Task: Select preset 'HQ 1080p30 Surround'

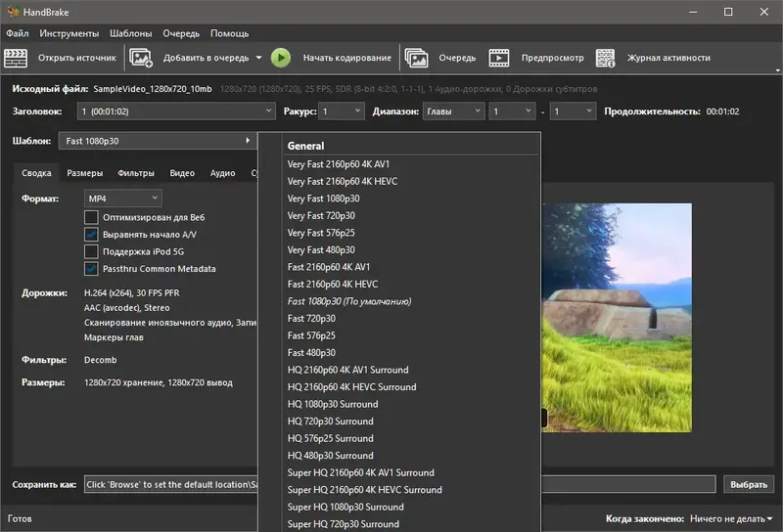Action: (x=333, y=404)
